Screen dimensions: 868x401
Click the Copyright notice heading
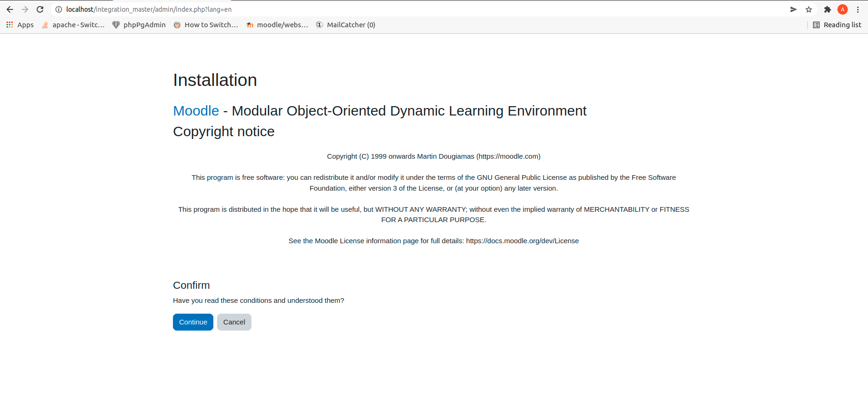click(224, 131)
